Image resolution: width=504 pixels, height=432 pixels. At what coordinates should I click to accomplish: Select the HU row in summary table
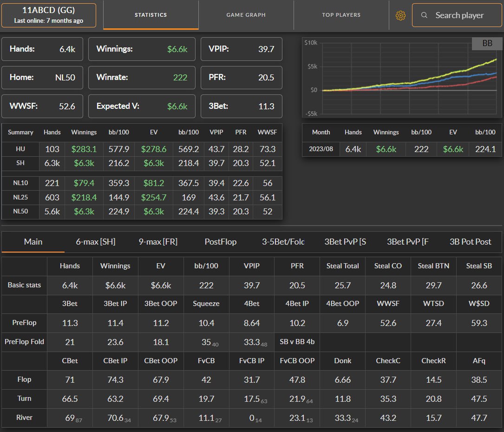coord(142,149)
